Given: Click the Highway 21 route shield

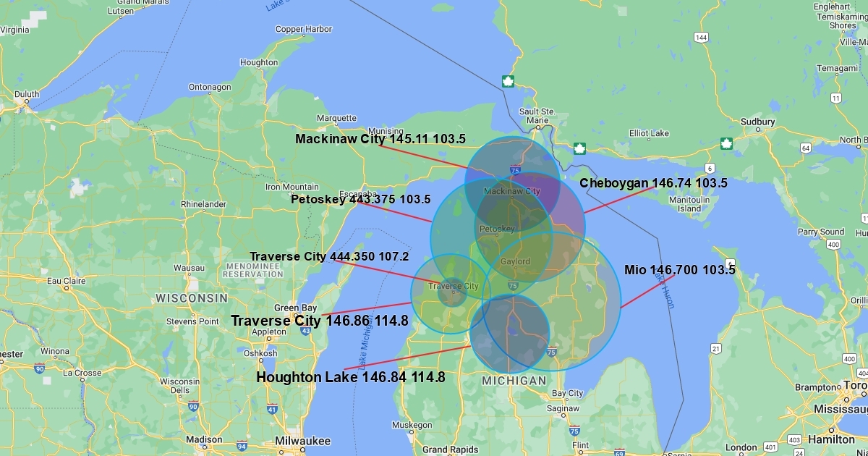Looking at the screenshot, I should click(x=715, y=349).
